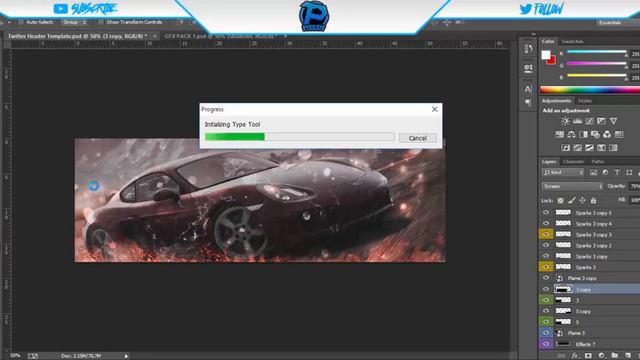Hide the Effects 7 layer

point(546,344)
